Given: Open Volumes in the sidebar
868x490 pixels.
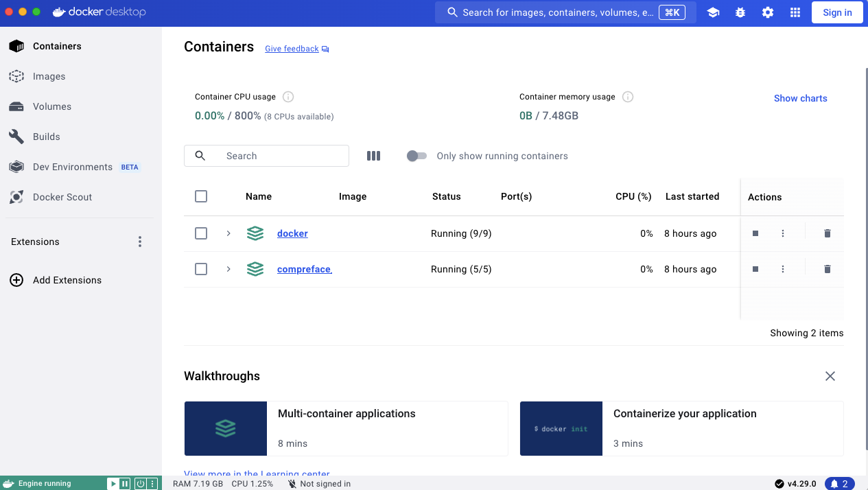Looking at the screenshot, I should [x=51, y=106].
